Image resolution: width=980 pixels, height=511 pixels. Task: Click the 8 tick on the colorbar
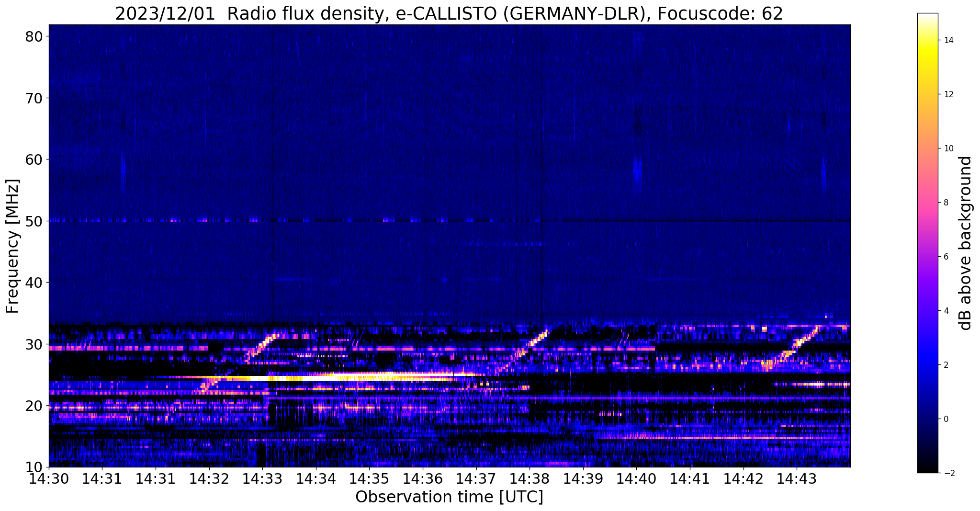tap(946, 203)
